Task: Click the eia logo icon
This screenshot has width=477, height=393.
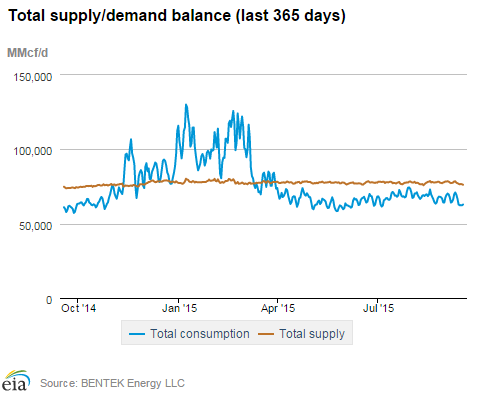Action: click(x=16, y=380)
